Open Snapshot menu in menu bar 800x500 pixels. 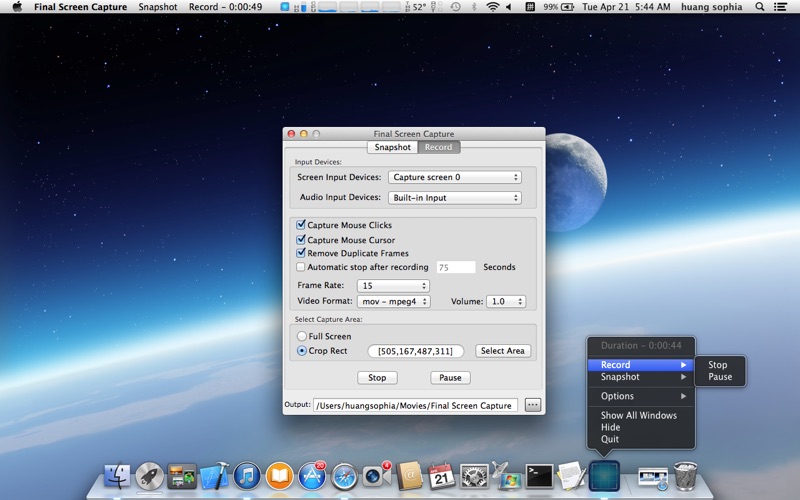click(158, 7)
